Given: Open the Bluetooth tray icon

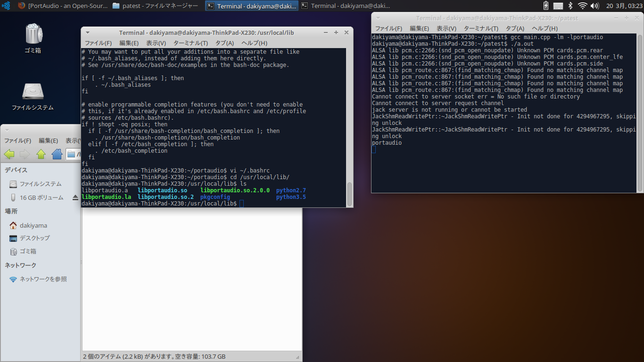Looking at the screenshot, I should 570,6.
